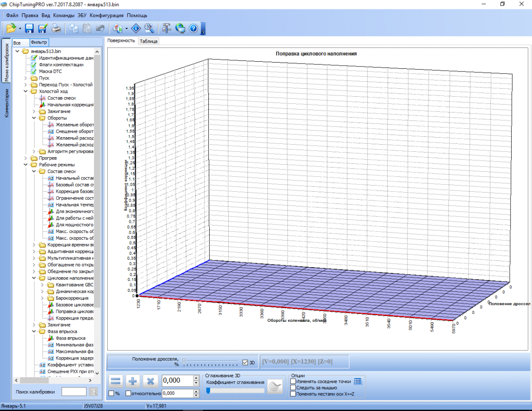Collapse the Рабочие режимы folder

pos(26,165)
